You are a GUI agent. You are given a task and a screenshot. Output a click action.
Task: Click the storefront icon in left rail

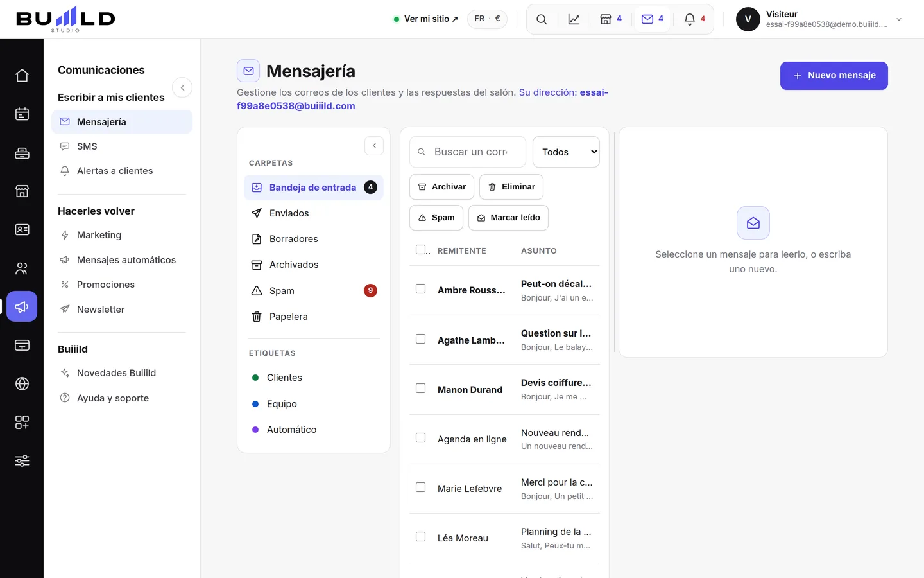[22, 191]
